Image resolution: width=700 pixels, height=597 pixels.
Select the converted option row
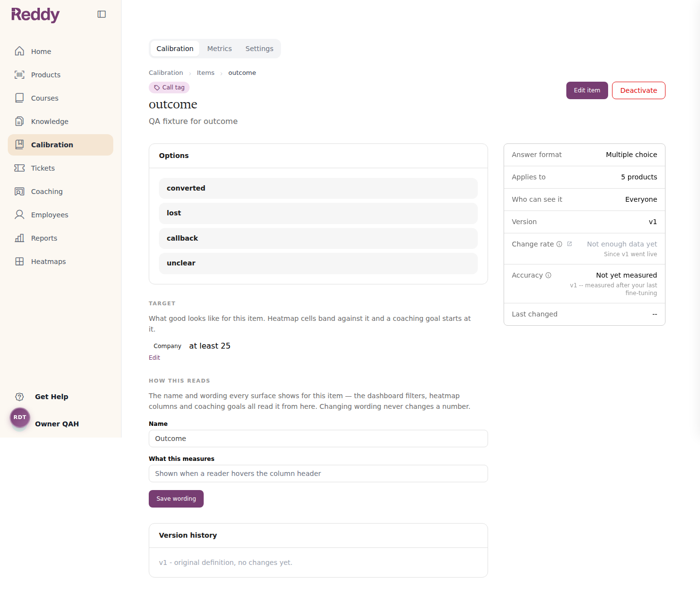pos(318,188)
